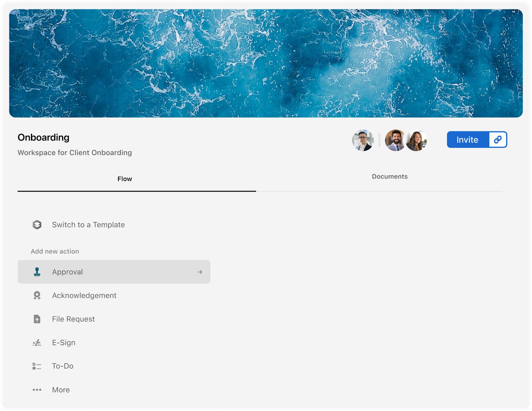Select the File Request upload icon
532x411 pixels.
click(37, 319)
